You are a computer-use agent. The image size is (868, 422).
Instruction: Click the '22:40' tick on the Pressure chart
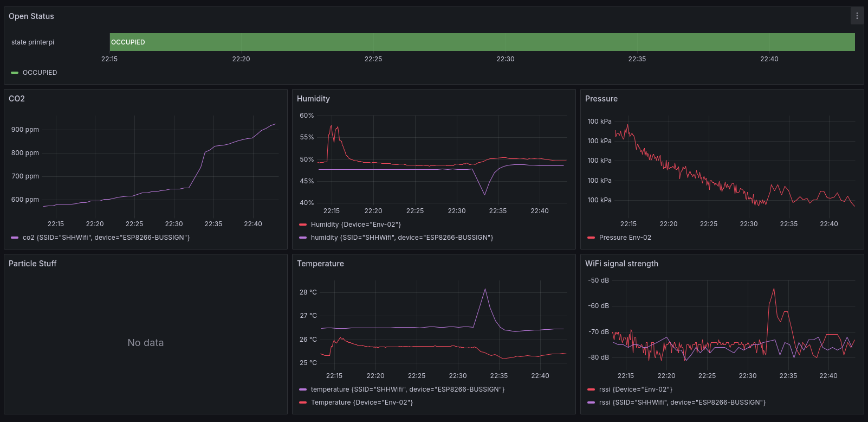pos(829,224)
